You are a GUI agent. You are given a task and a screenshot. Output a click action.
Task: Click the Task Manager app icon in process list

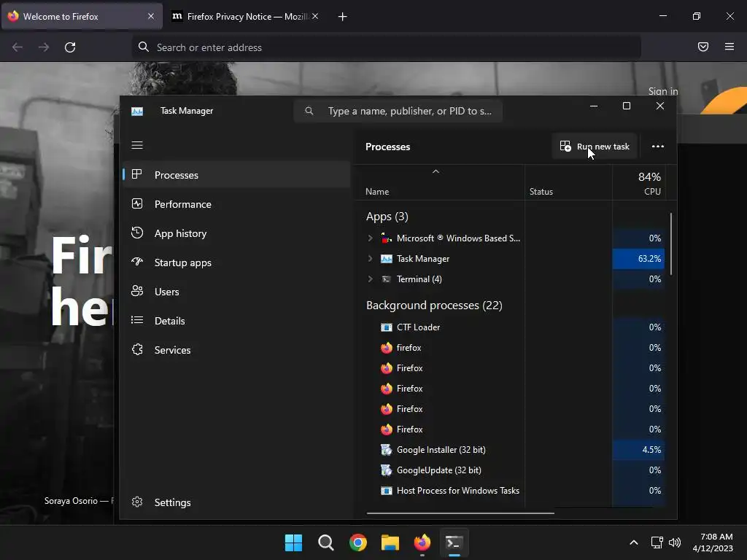[x=387, y=259]
